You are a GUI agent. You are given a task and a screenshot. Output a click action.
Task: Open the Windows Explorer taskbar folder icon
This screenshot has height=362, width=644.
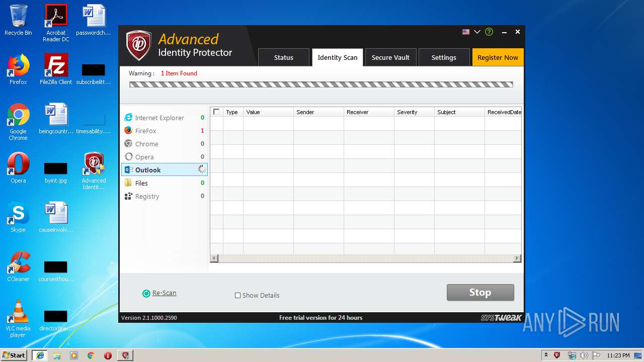point(57,355)
